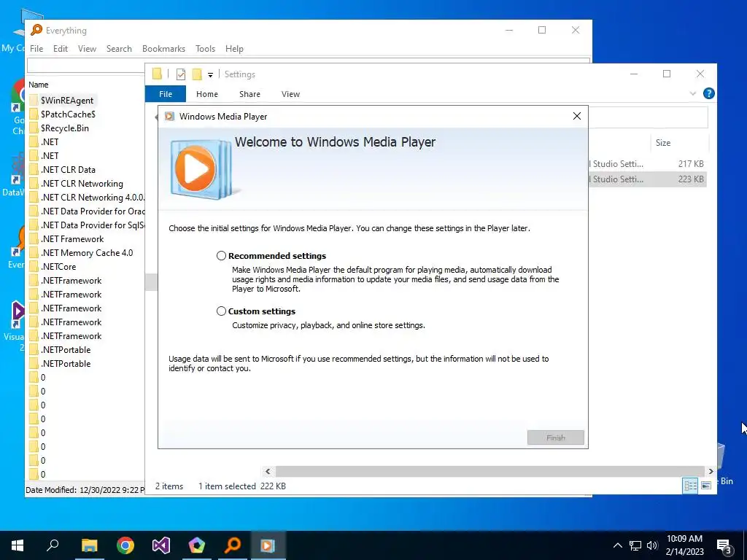The image size is (747, 560).
Task: Click the Name column header in Everything
Action: 38,85
